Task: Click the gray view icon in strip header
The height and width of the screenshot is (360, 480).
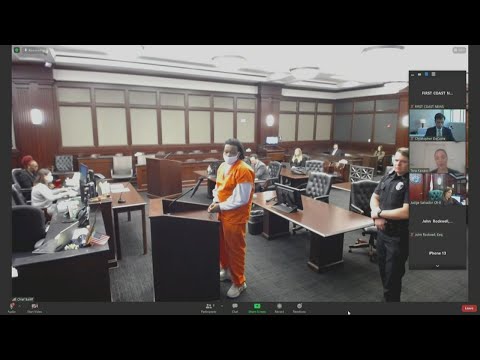Action: click(x=433, y=74)
